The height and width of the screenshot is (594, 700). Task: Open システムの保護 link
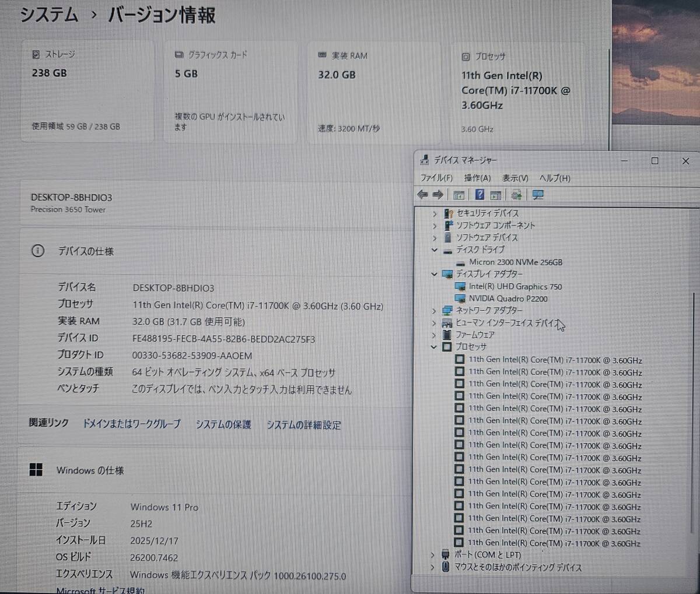pos(223,424)
